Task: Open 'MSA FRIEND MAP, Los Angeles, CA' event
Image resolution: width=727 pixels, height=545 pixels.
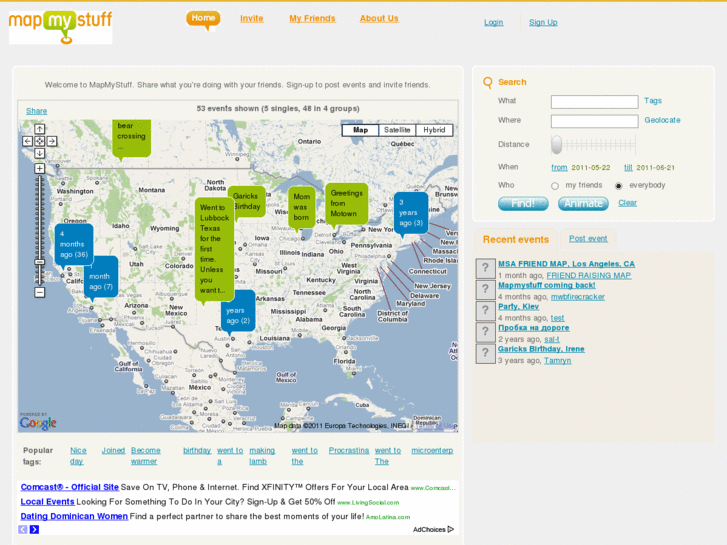Action: (566, 264)
